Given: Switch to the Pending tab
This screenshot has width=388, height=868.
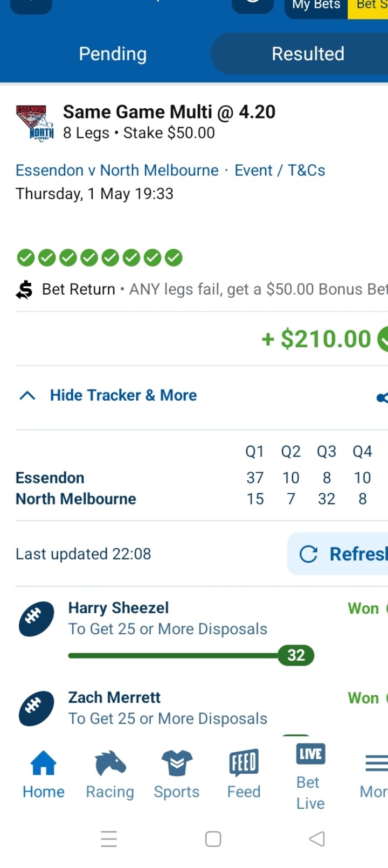Looking at the screenshot, I should (x=113, y=54).
